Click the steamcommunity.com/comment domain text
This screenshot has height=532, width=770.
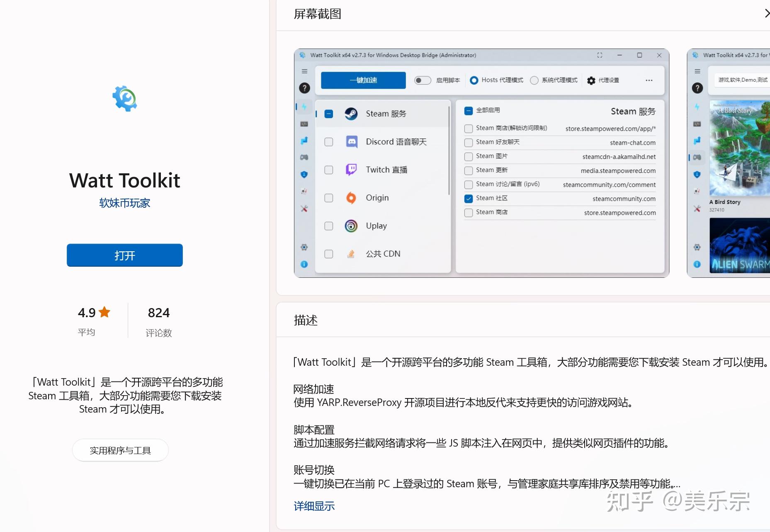[609, 185]
